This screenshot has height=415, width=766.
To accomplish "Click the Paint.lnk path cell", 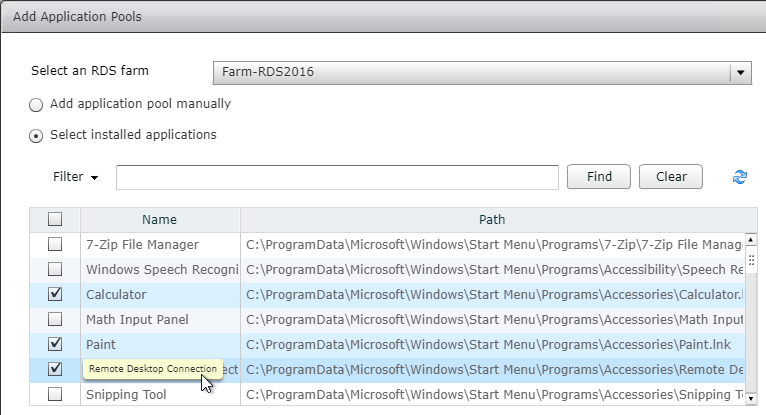I will [493, 345].
